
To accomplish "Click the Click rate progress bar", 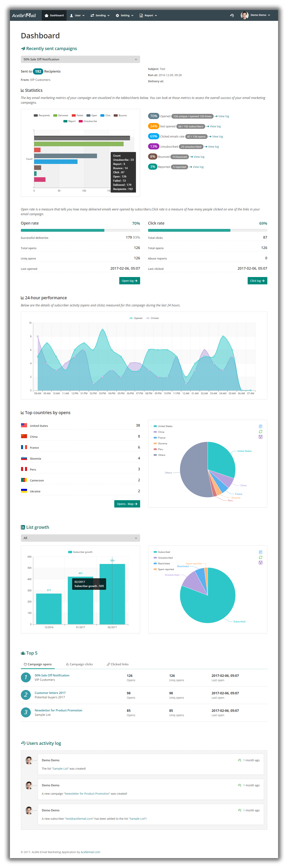I will pyautogui.click(x=208, y=231).
